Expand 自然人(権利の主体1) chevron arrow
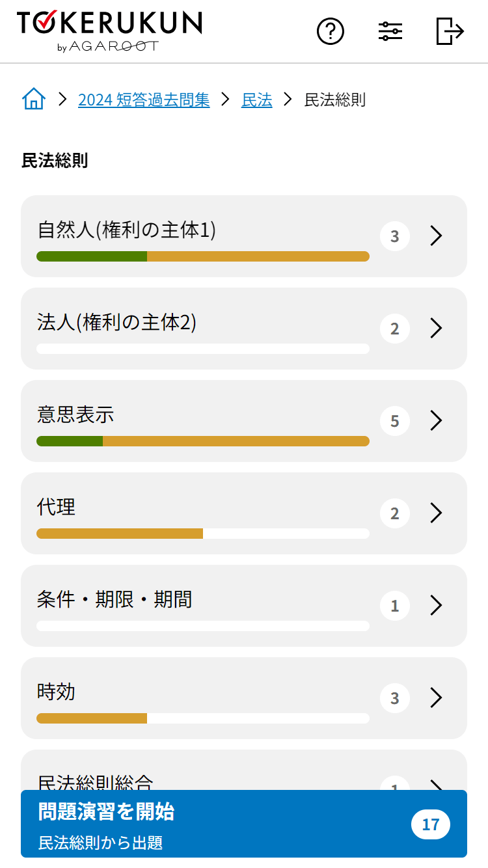488x868 pixels. [x=436, y=236]
